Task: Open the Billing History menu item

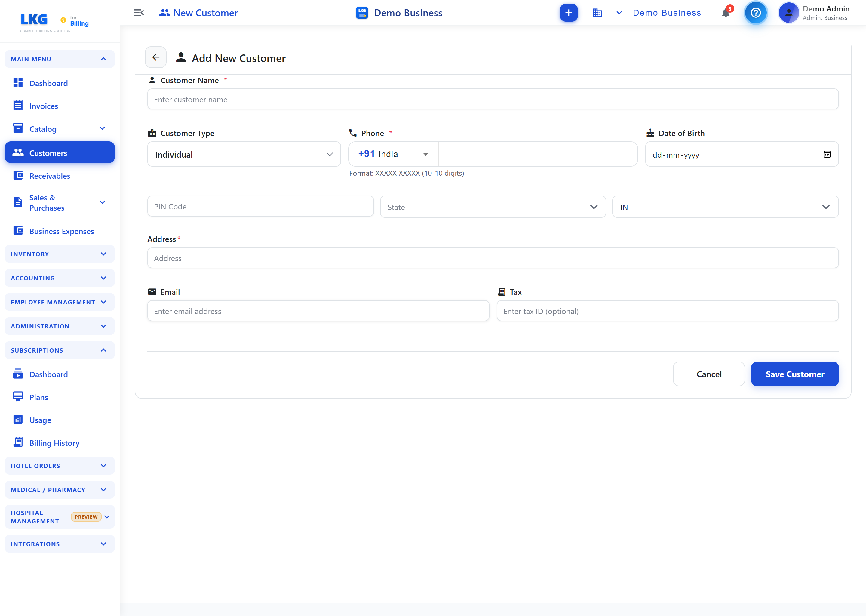Action: click(x=60, y=443)
